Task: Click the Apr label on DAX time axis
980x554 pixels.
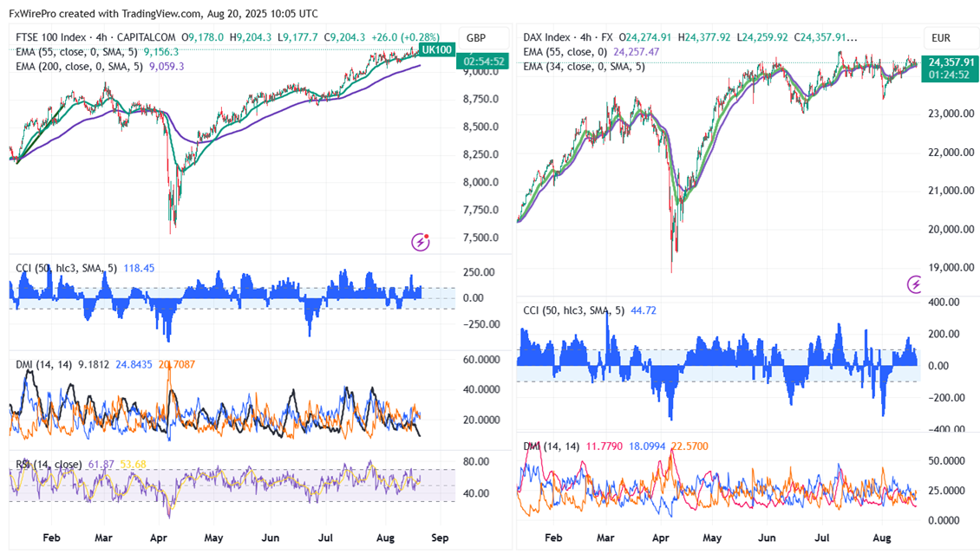Action: point(663,538)
